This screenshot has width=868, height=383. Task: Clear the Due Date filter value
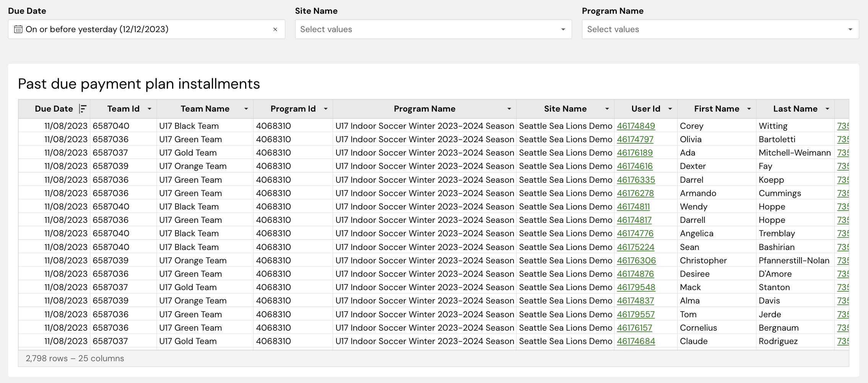point(275,29)
